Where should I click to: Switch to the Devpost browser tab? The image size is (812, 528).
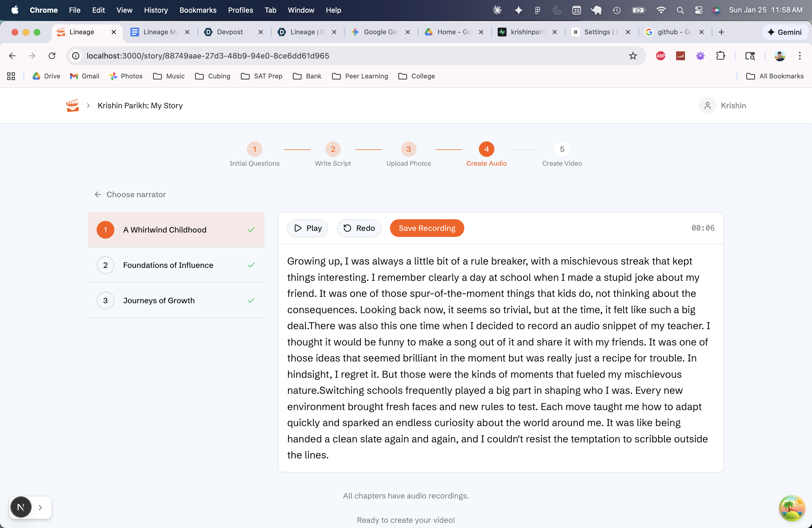tap(230, 32)
